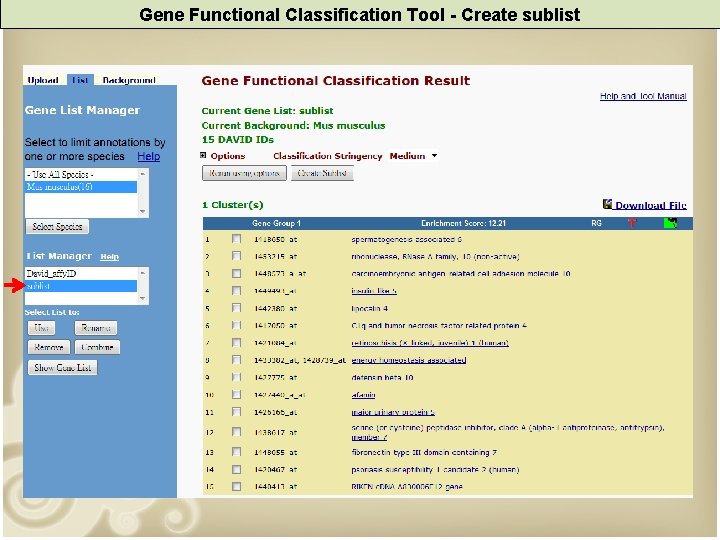Screen dimensions: 720x540
Task: Click the Show Gene List button
Action: point(62,367)
